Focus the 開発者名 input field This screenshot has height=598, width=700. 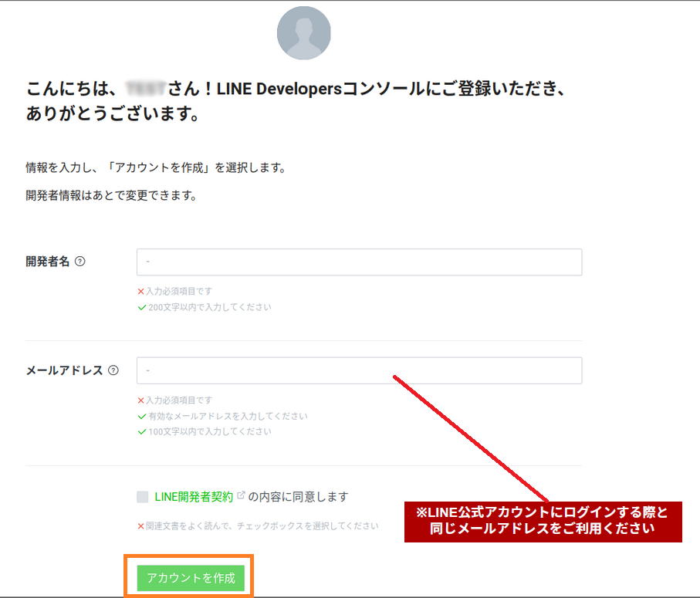[x=360, y=262]
